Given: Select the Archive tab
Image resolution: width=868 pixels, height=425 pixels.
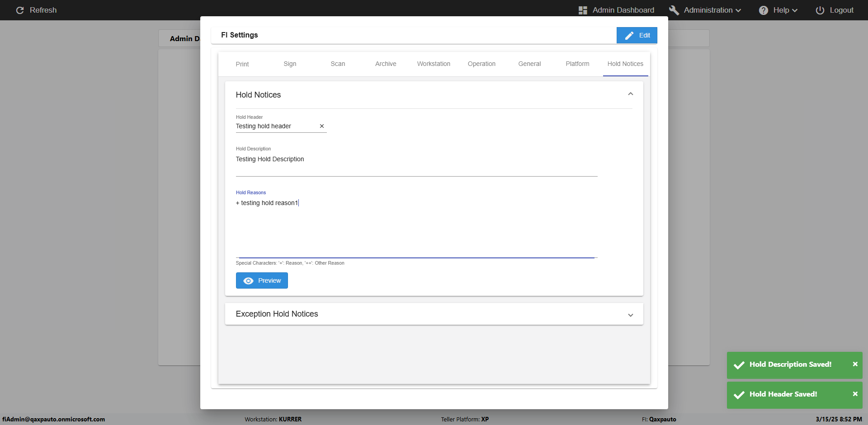Looking at the screenshot, I should click(386, 64).
